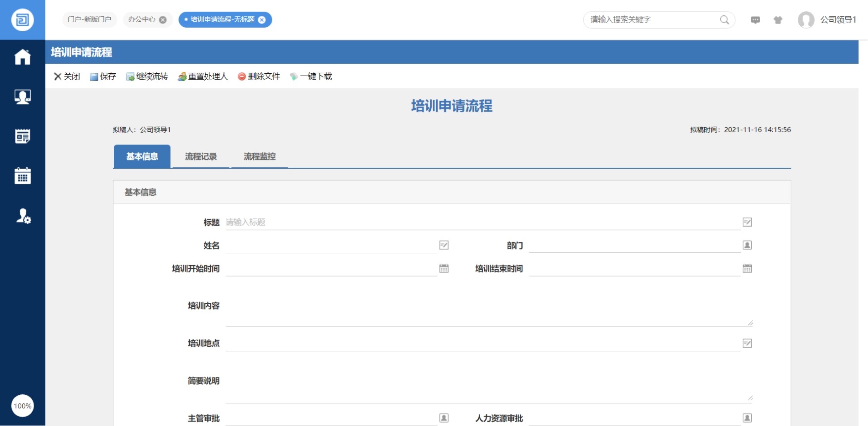Click the user avatar icon
Image resolution: width=868 pixels, height=426 pixels.
pyautogui.click(x=806, y=20)
